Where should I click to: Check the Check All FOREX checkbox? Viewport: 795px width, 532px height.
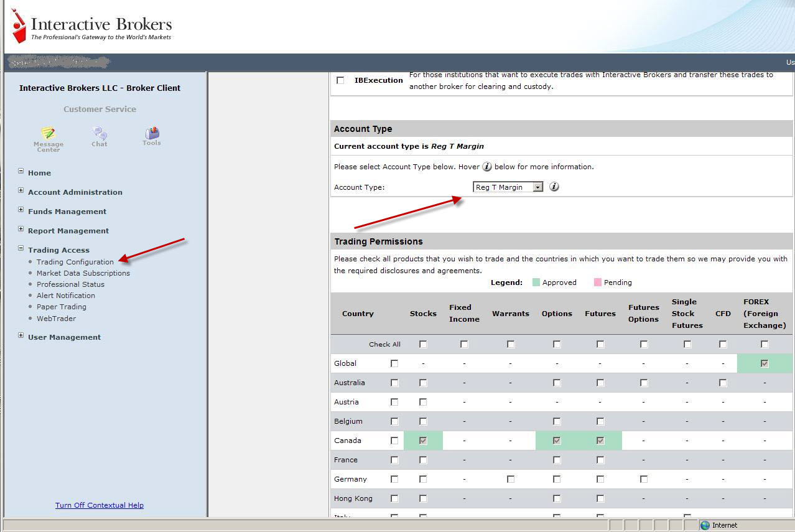coord(765,344)
